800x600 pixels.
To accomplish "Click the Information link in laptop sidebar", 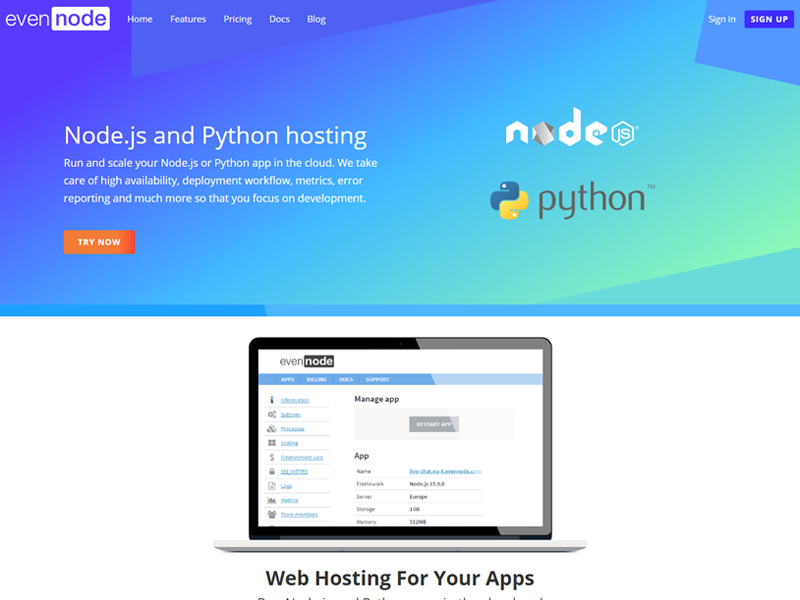I will [x=295, y=401].
